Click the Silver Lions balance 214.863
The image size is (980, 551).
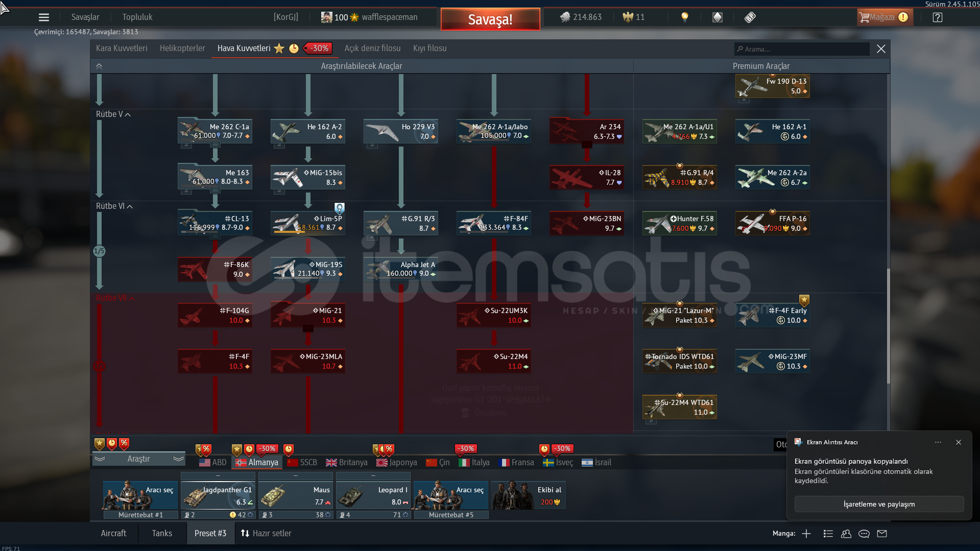click(581, 17)
